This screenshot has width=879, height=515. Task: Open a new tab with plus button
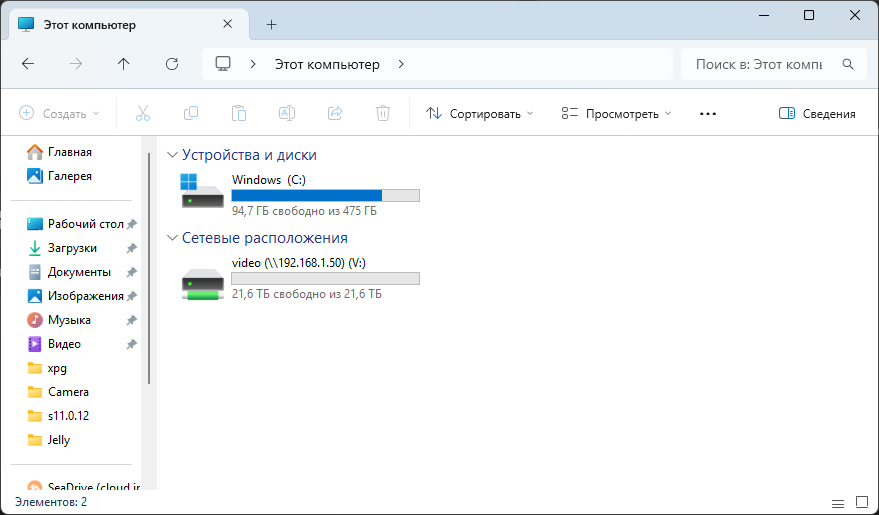(x=271, y=24)
